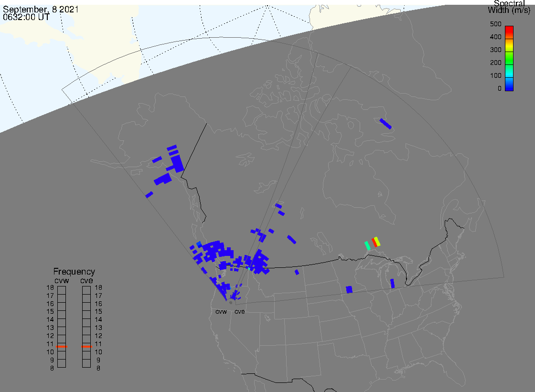Click the cve frequency gauge bar
The height and width of the screenshot is (392, 535).
point(86,327)
